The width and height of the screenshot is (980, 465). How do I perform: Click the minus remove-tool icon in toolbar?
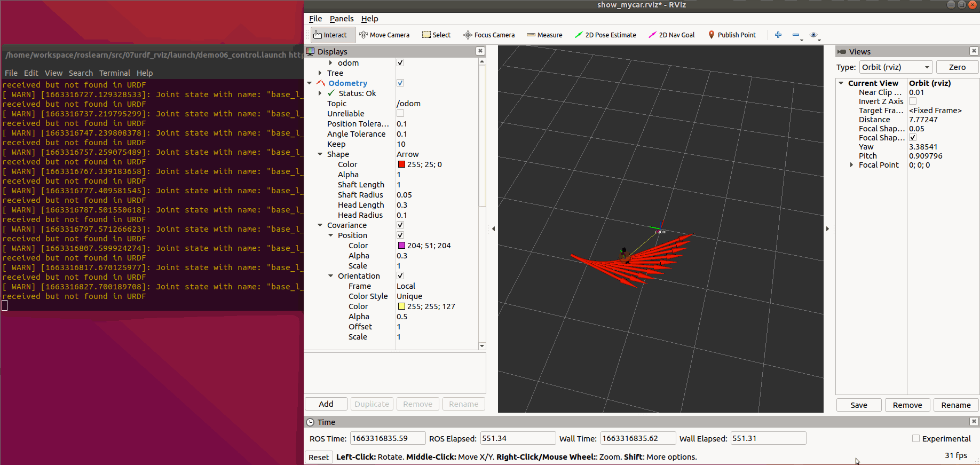coord(796,35)
